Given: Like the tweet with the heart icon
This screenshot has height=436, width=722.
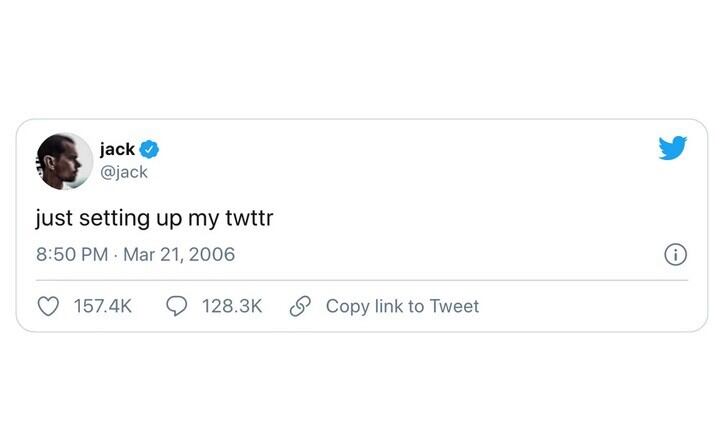Looking at the screenshot, I should tap(48, 306).
